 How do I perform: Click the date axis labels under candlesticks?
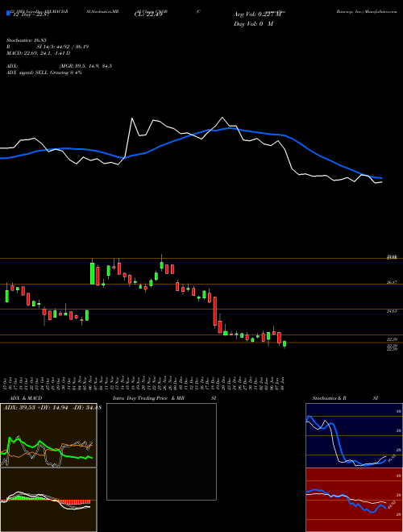(145, 383)
